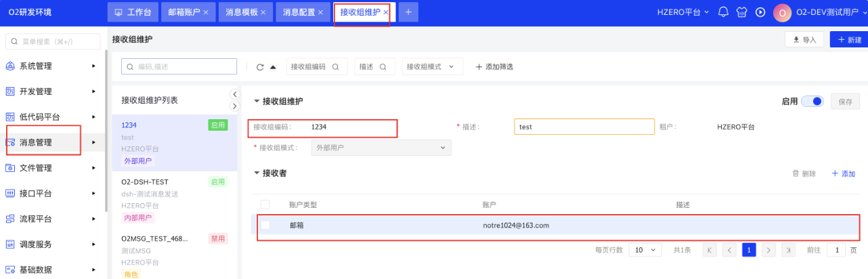The image size is (868, 279).
Task: Select all receivers using header checkbox
Action: [x=265, y=205]
